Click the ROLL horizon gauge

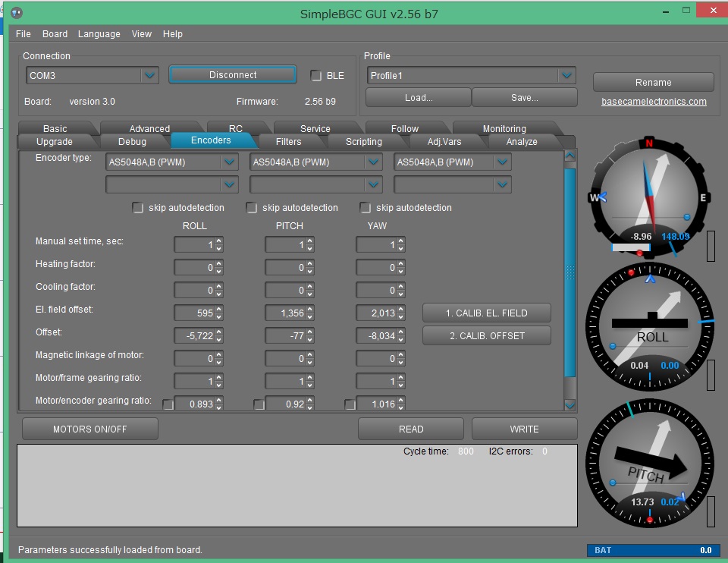(x=649, y=323)
